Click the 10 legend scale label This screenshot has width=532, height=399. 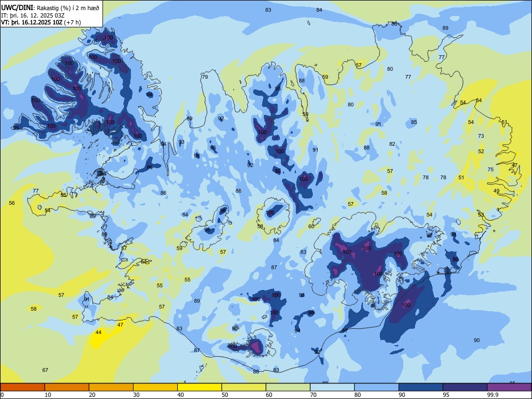tap(48, 395)
